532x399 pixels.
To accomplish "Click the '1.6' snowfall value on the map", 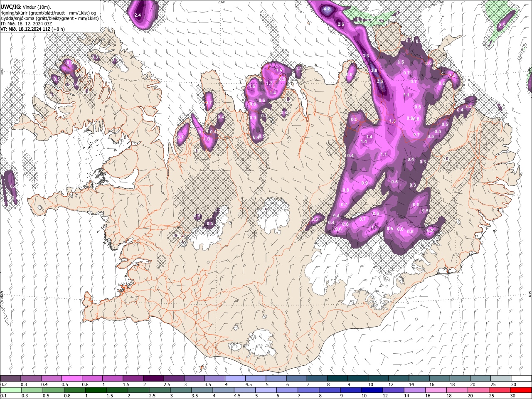I will (251, 86).
